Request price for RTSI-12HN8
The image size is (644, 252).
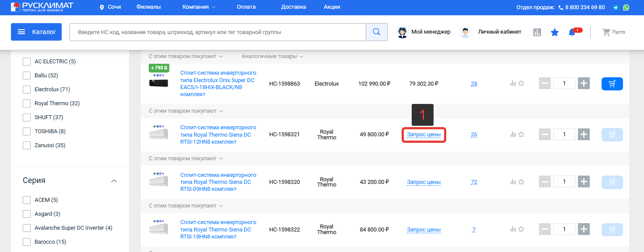coord(423,135)
